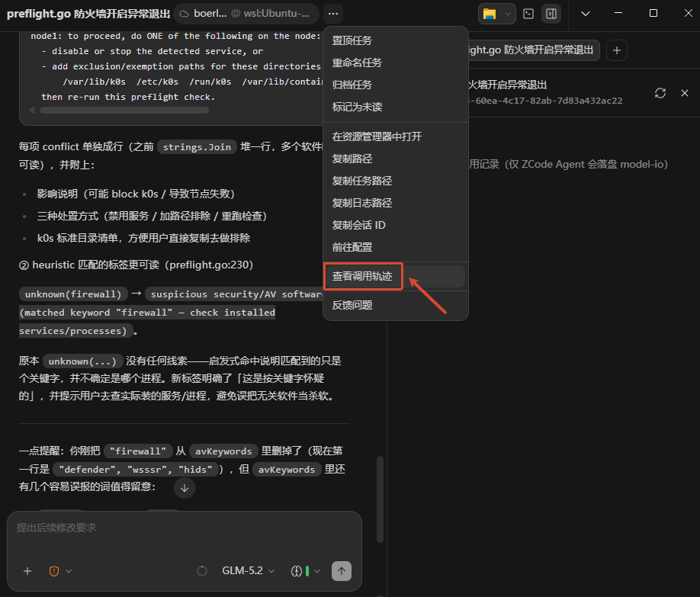Viewport: 700px width, 597px height.
Task: Minimize the application window
Action: coord(618,14)
